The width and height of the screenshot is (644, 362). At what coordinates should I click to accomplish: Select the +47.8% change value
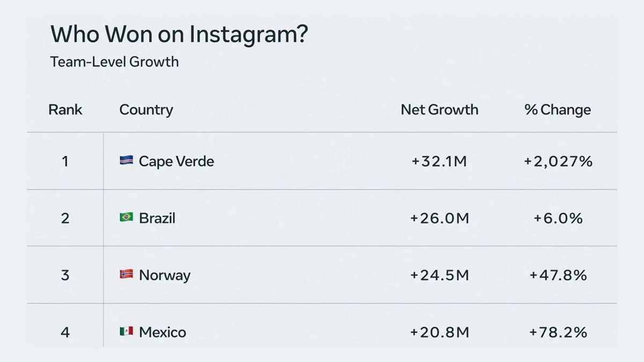tap(558, 275)
